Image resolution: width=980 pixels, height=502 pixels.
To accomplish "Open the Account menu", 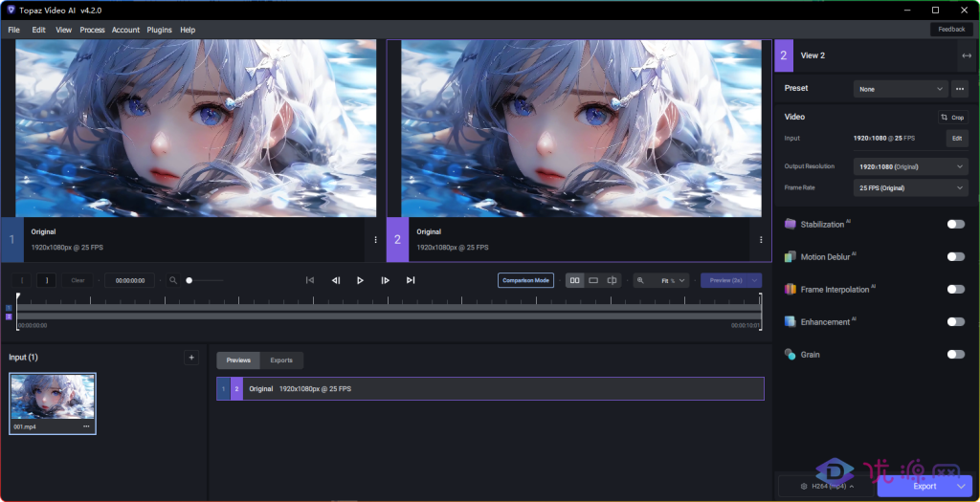I will point(125,30).
